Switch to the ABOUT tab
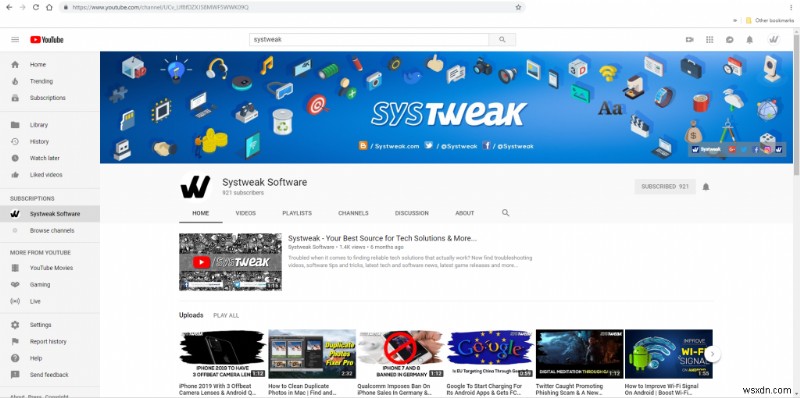 pos(465,213)
